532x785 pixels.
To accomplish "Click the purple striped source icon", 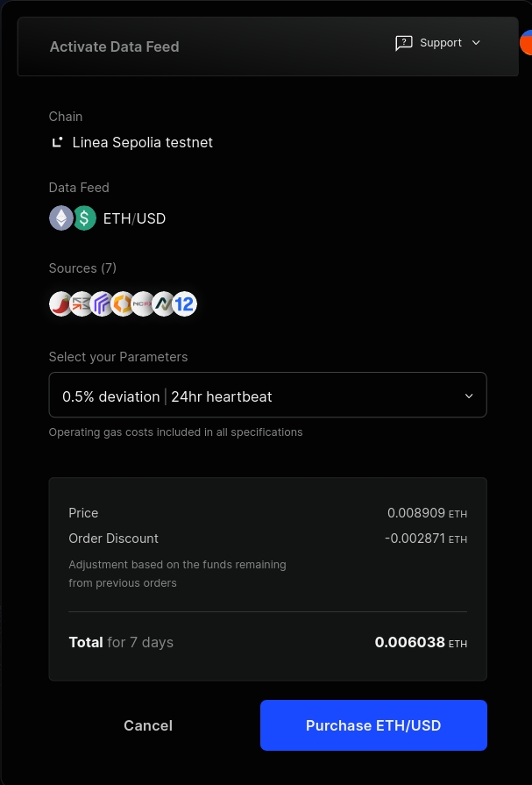I will (103, 304).
